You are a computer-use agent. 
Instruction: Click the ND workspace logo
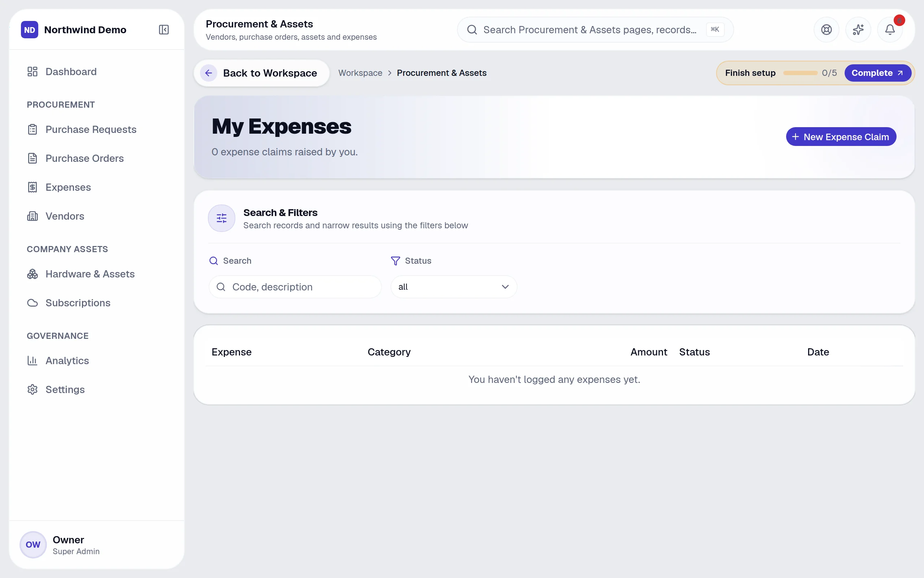[x=30, y=30]
